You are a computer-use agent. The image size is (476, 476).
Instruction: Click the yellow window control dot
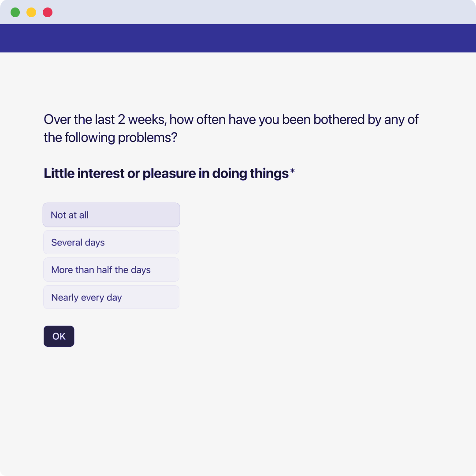click(31, 12)
